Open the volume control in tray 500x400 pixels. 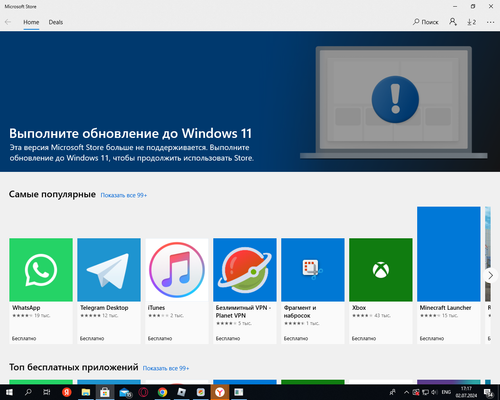pos(434,392)
